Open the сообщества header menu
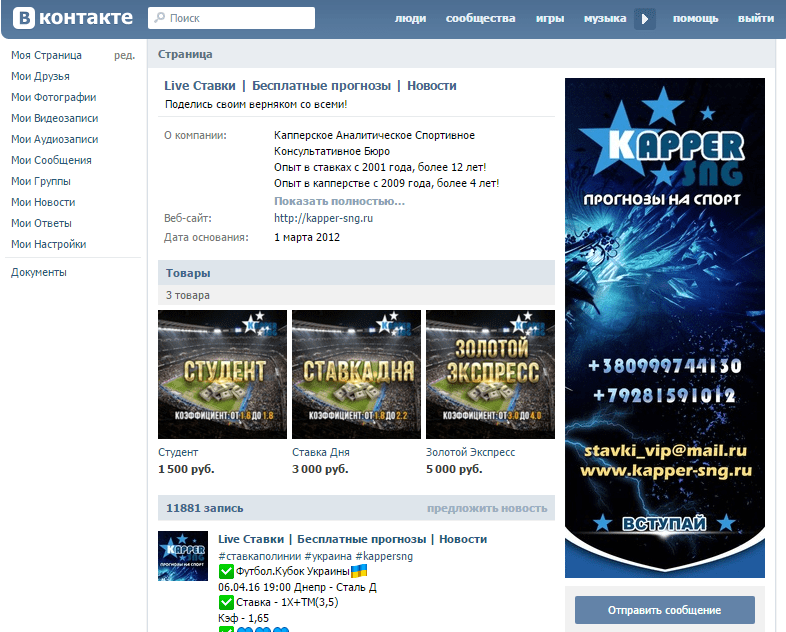Screen dimensions: 786x632 (x=480, y=18)
